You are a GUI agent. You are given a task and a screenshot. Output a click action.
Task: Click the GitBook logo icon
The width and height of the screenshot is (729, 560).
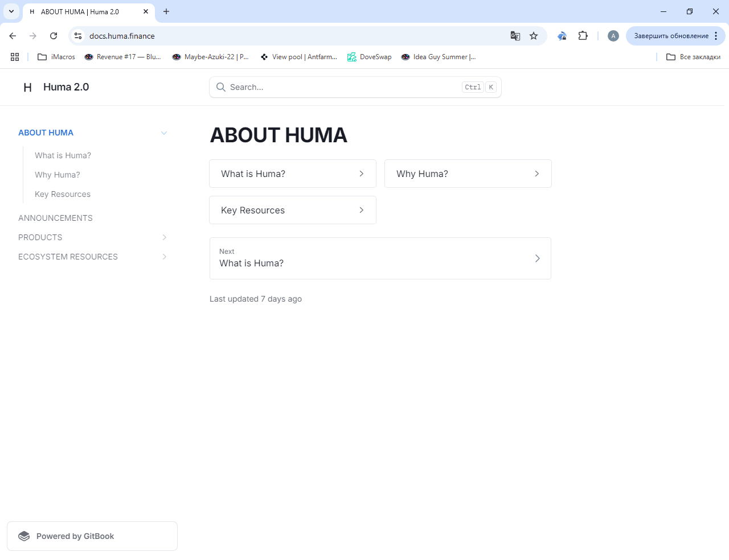(24, 536)
